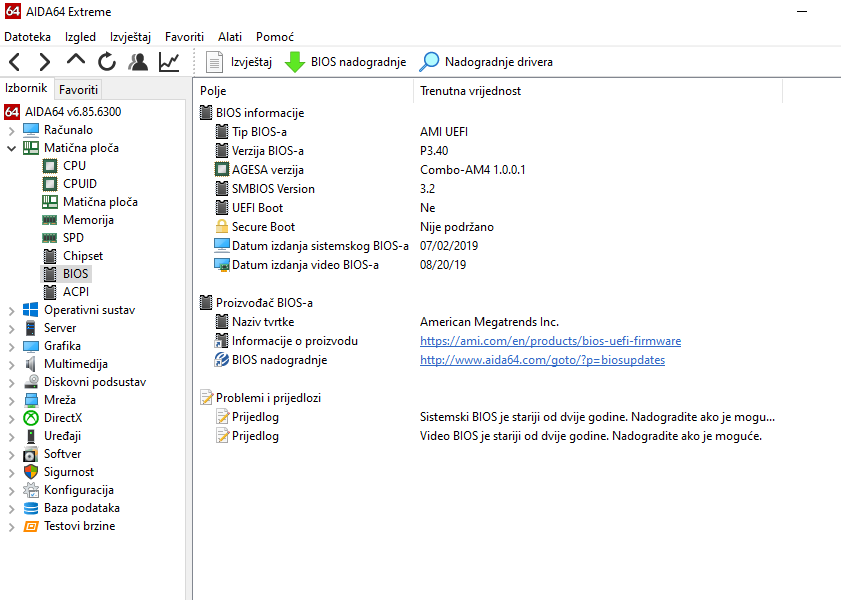Open the ami.com bios-uefi-firmware link
Viewport: 841px width, 600px height.
tap(550, 341)
